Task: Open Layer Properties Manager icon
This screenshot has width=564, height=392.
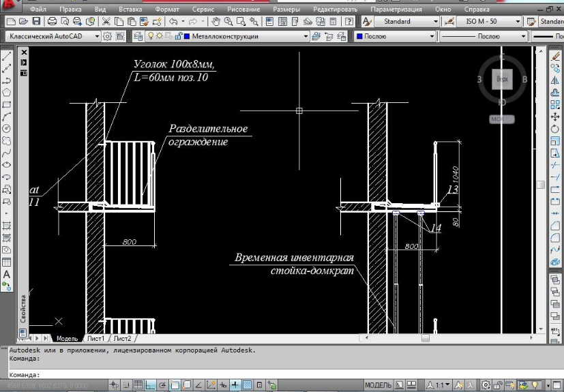Action: tap(138, 36)
